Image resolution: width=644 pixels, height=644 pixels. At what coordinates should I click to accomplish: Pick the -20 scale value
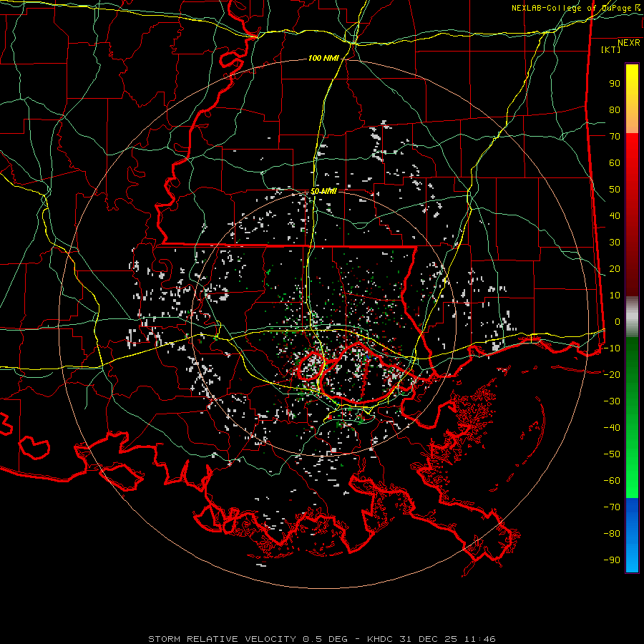tap(612, 374)
